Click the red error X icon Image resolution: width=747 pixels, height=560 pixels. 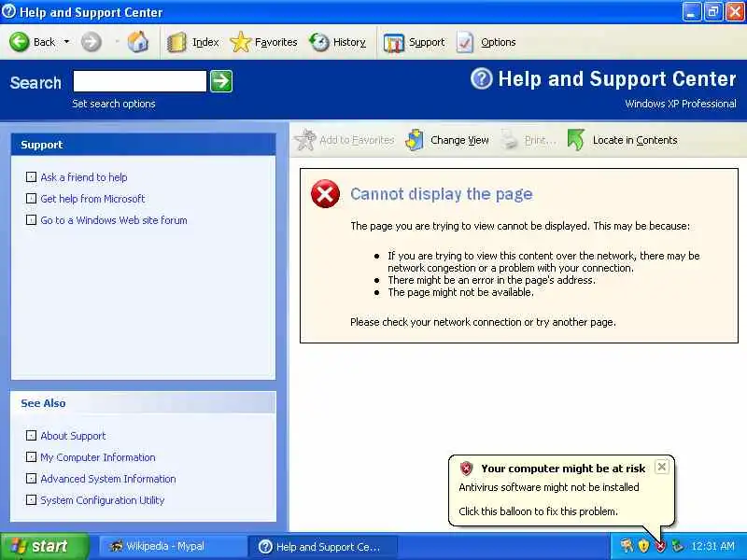pyautogui.click(x=325, y=194)
